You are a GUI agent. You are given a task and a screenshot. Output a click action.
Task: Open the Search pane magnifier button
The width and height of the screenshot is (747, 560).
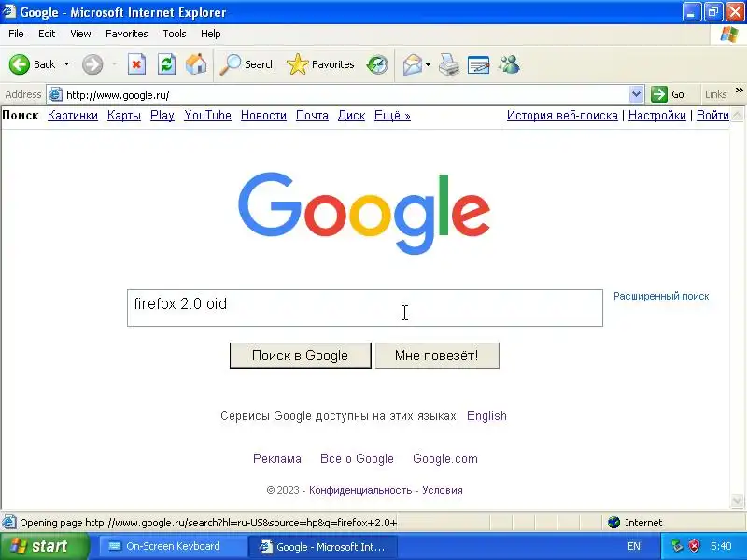[247, 64]
